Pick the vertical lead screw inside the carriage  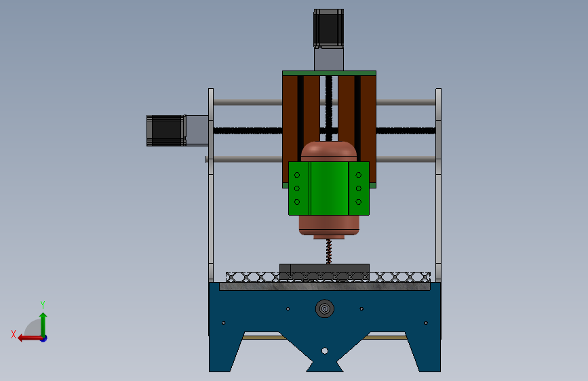(x=329, y=108)
